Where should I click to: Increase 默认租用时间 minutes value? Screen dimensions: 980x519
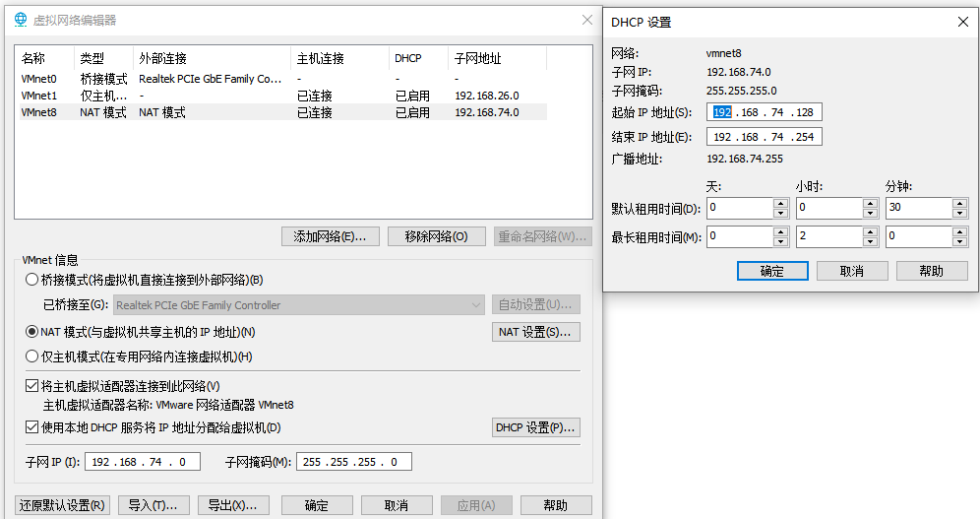point(960,203)
